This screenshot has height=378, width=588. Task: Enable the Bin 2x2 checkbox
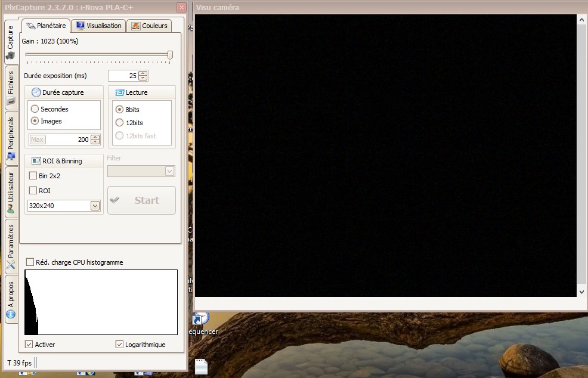click(33, 175)
